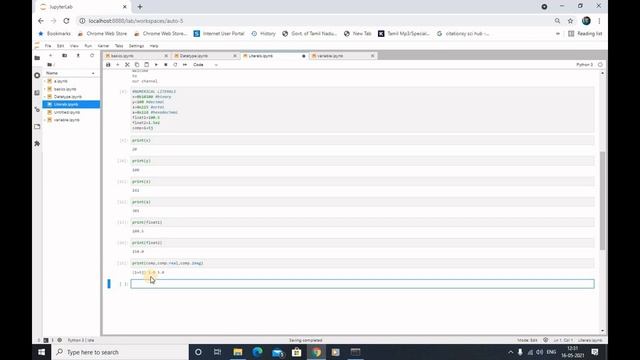Open the Settings menu

pyautogui.click(x=136, y=46)
